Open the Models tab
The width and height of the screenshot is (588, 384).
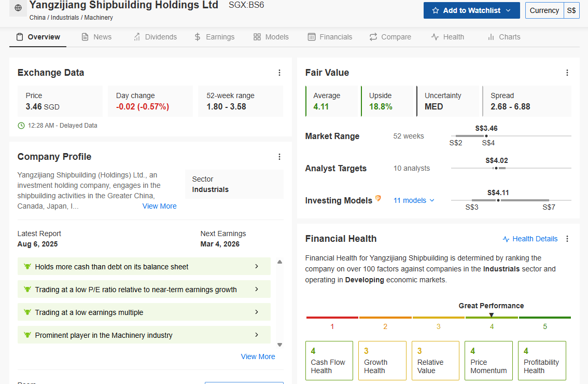pos(271,37)
